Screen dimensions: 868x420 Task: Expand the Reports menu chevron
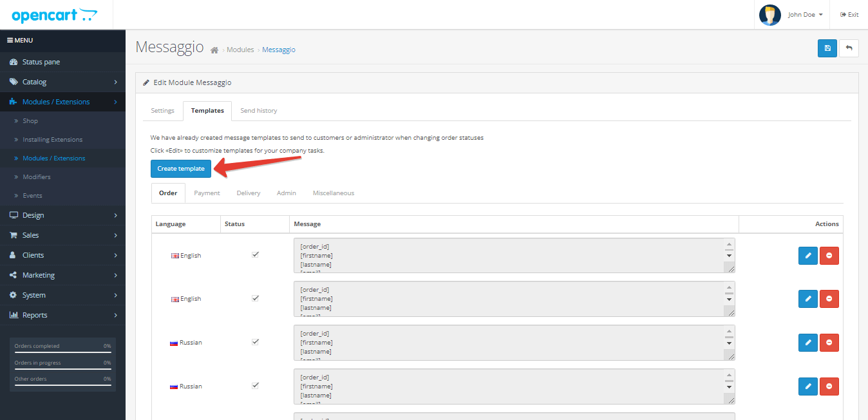115,315
